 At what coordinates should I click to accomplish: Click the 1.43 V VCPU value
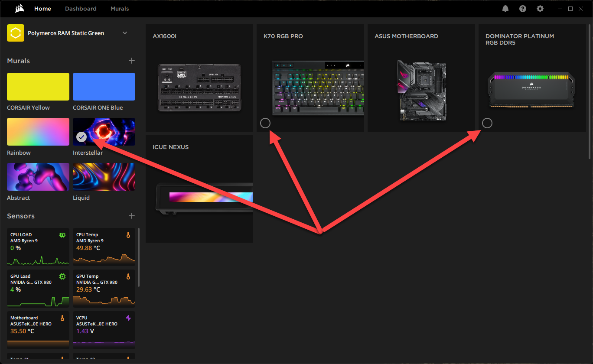click(85, 331)
